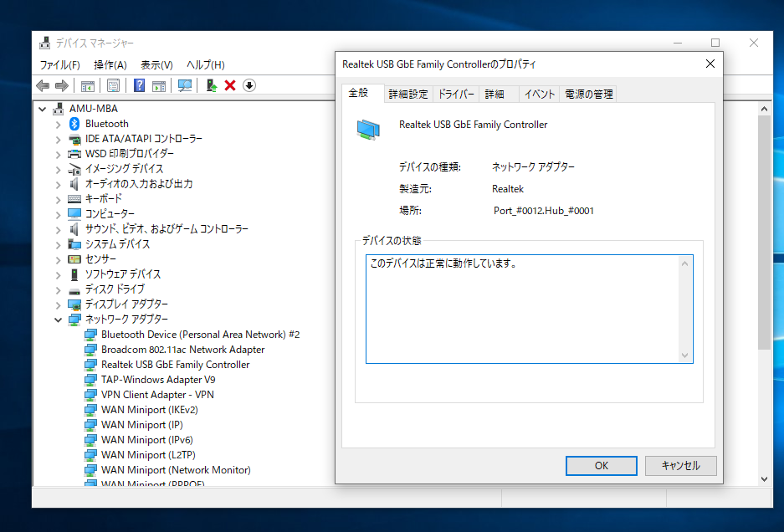Click the Device Manager tree scroll-up arrow

[764, 109]
